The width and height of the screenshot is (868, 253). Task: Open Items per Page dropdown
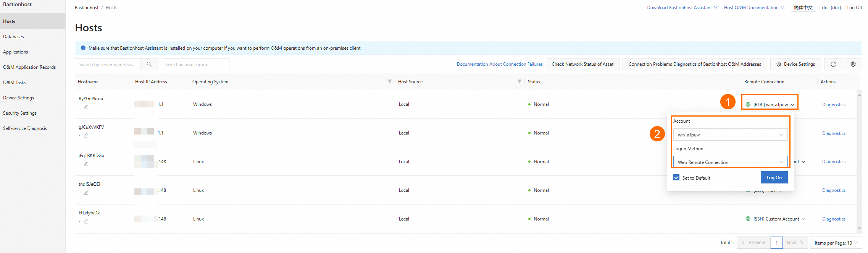pos(836,243)
